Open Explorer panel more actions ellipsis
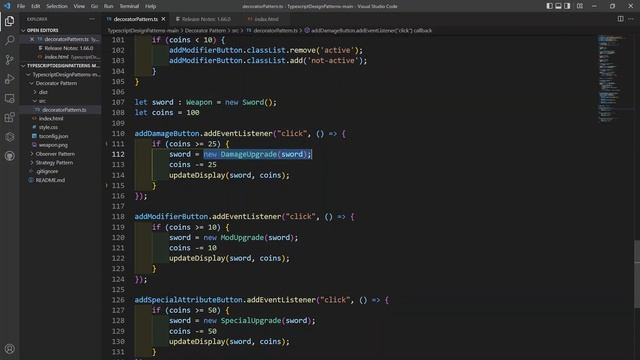Image resolution: width=640 pixels, height=360 pixels. click(x=92, y=19)
